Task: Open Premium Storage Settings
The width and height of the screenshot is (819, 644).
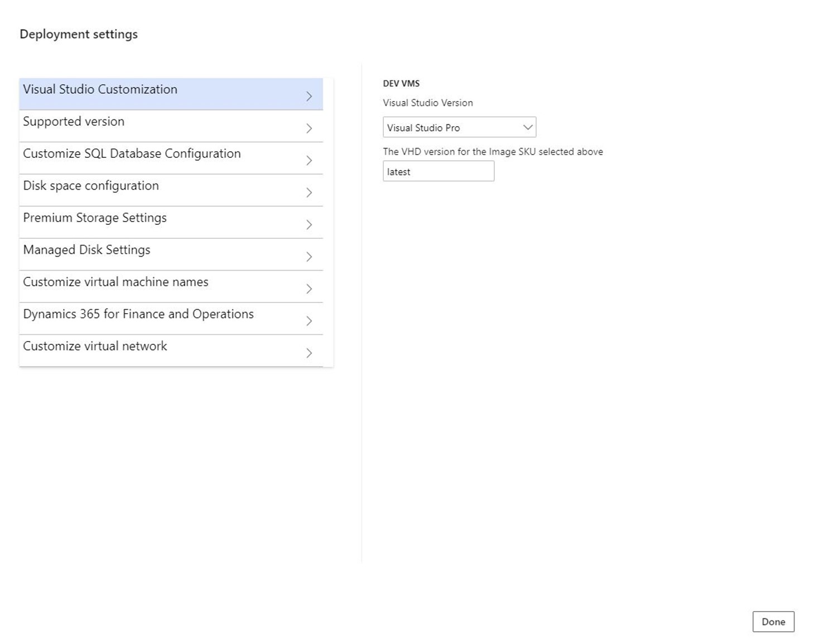Action: [x=171, y=222]
